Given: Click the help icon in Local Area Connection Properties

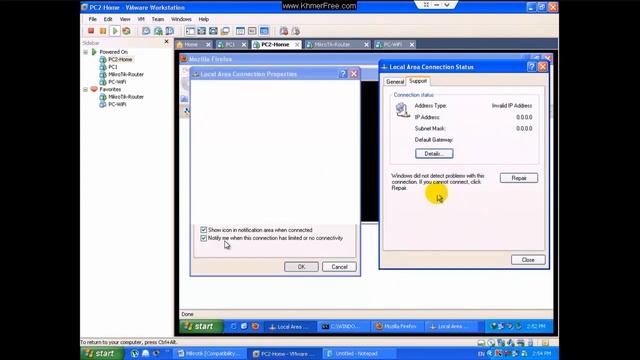Looking at the screenshot, I should (x=343, y=74).
